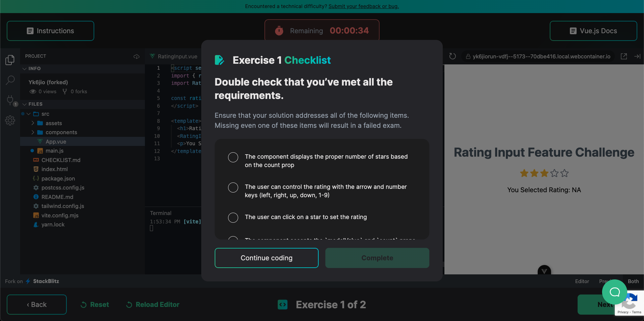
Task: Click the forks icon
Action: coord(65,92)
